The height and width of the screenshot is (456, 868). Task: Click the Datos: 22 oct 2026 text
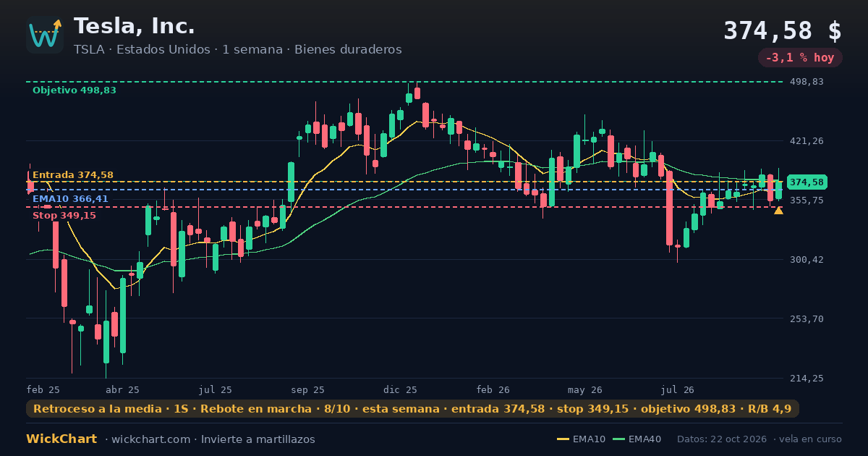(723, 439)
